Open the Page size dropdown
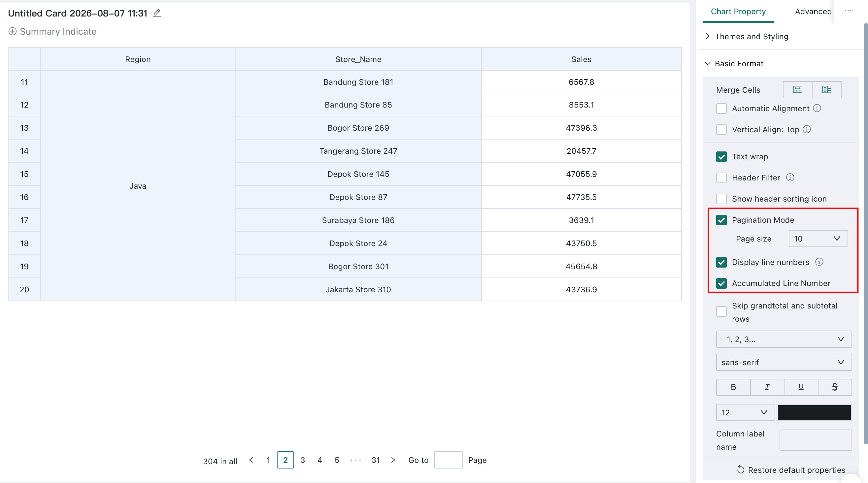Image resolution: width=868 pixels, height=483 pixels. coord(818,239)
